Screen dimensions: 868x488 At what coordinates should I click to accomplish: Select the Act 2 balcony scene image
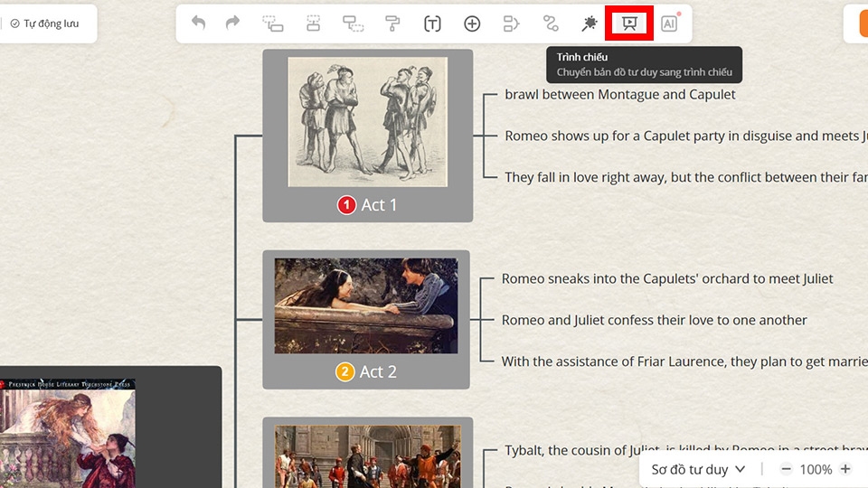[366, 305]
